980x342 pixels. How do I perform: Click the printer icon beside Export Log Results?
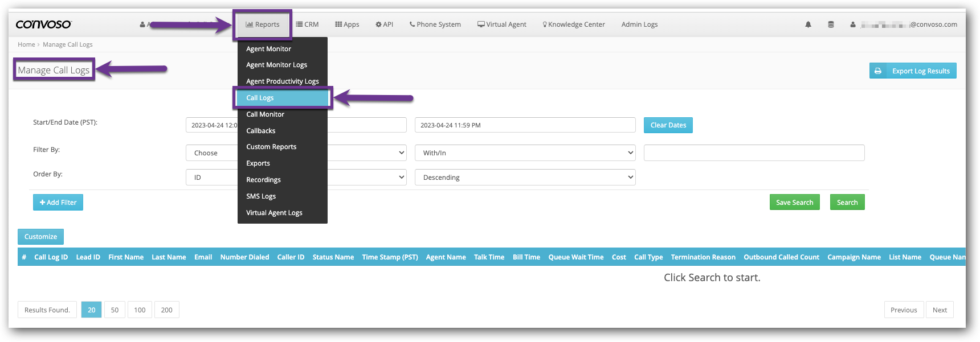878,71
